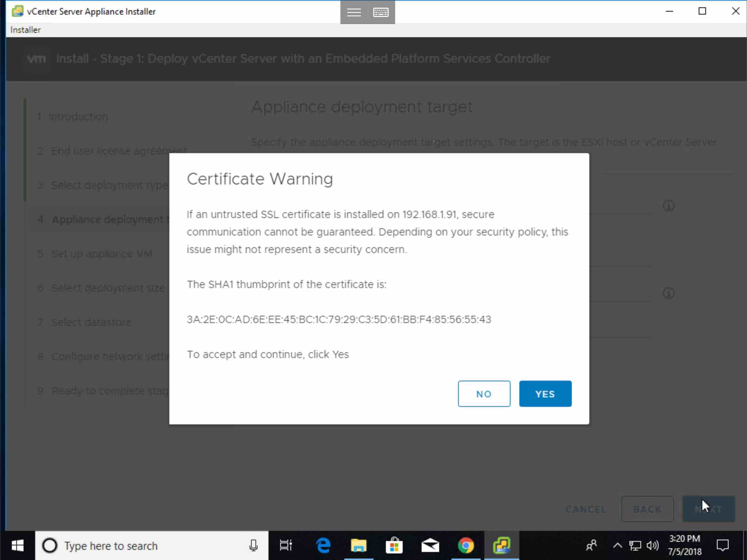Open Microsoft Store from the taskbar
The width and height of the screenshot is (747, 560).
(x=394, y=546)
